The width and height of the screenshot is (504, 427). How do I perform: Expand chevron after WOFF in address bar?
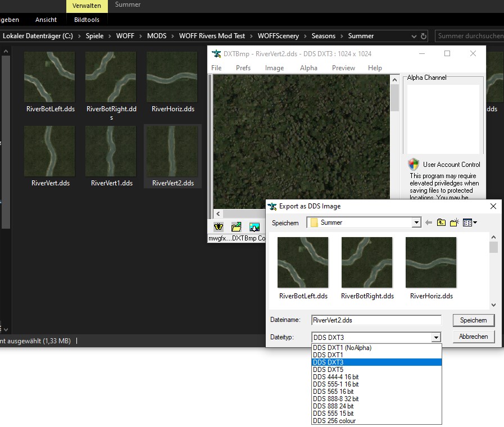click(140, 36)
